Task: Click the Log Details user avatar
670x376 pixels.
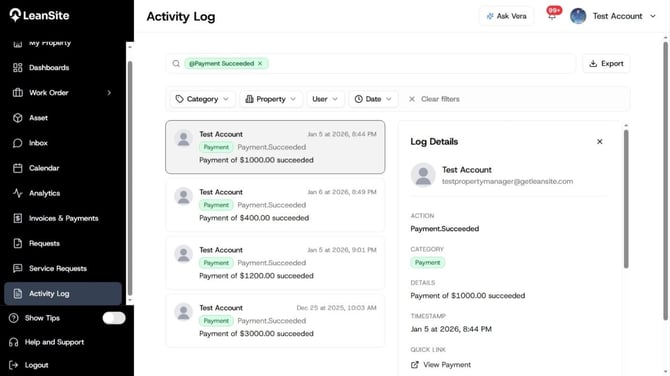Action: 423,175
